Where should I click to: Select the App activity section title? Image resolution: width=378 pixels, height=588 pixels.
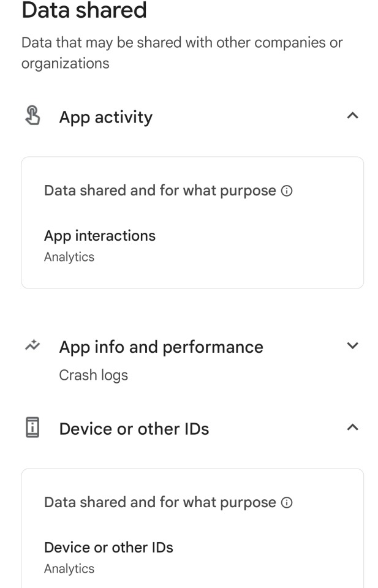(x=105, y=117)
